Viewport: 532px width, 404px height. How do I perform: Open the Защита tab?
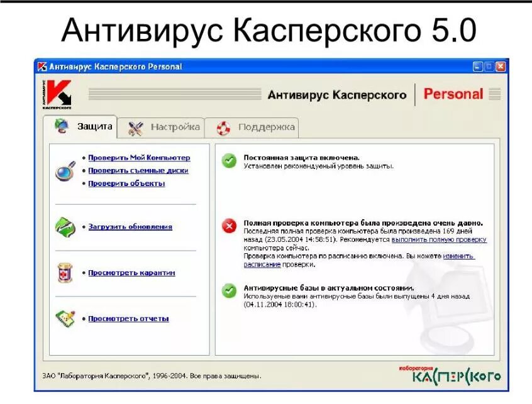point(80,127)
